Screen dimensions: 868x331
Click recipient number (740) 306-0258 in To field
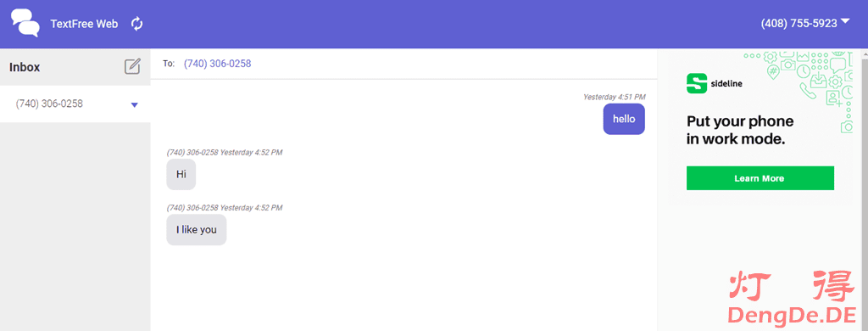(218, 64)
